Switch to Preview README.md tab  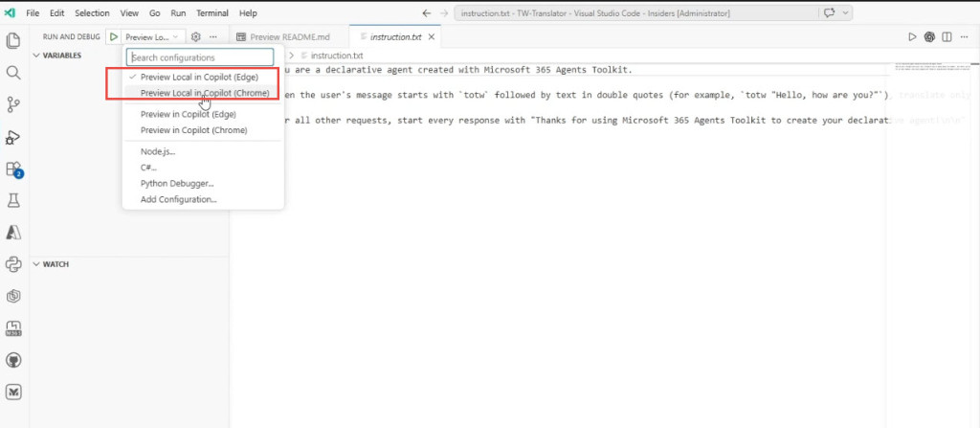click(x=289, y=37)
